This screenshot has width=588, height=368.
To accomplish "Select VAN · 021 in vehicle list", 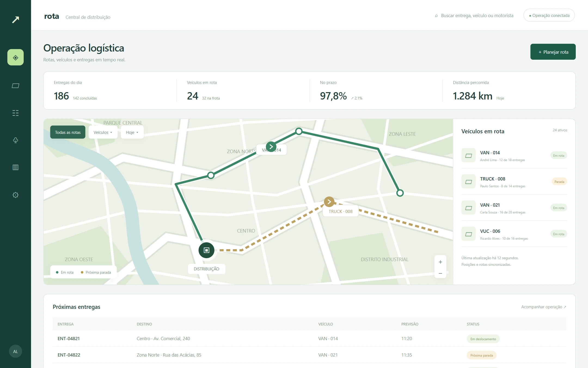I will coord(514,208).
